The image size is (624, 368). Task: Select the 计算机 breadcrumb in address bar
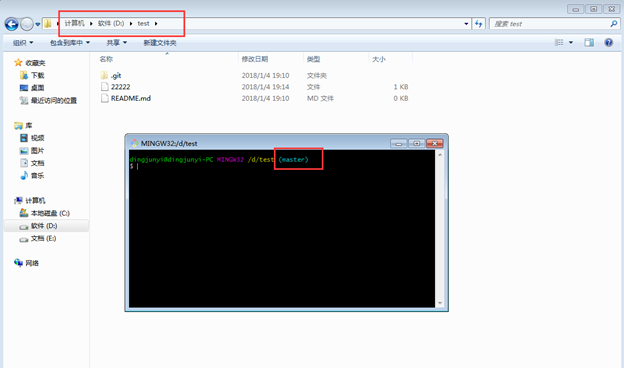pos(74,23)
